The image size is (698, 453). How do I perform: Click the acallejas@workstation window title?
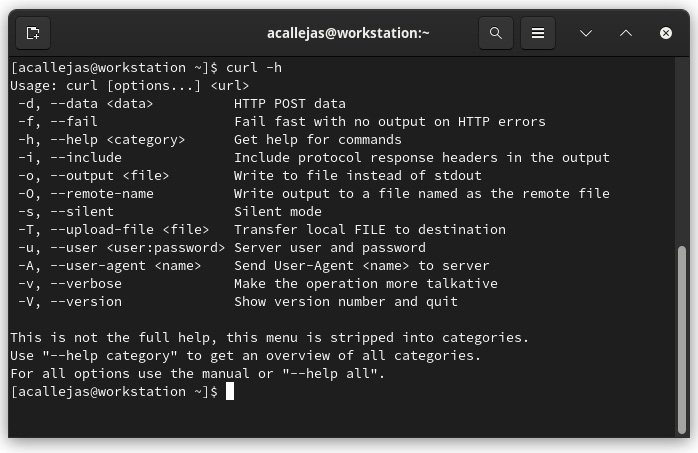348,33
